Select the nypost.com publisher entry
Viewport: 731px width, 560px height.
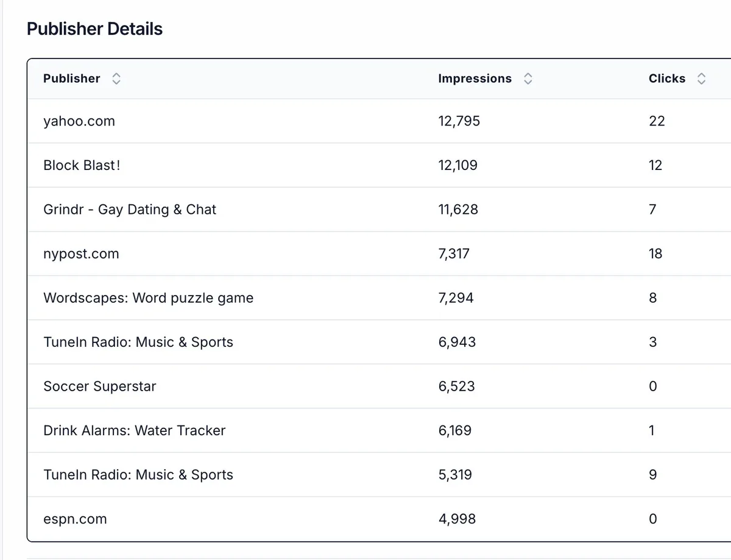[x=81, y=254]
